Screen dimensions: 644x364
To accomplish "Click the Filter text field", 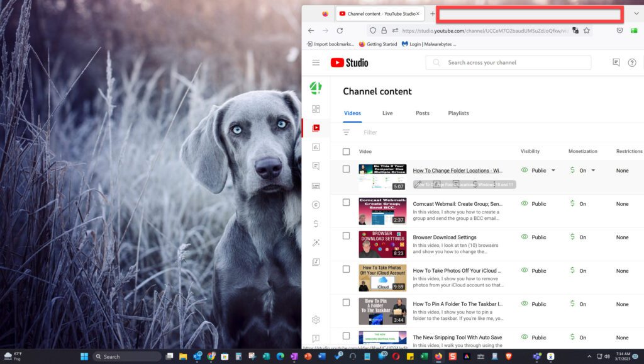I will [x=370, y=132].
